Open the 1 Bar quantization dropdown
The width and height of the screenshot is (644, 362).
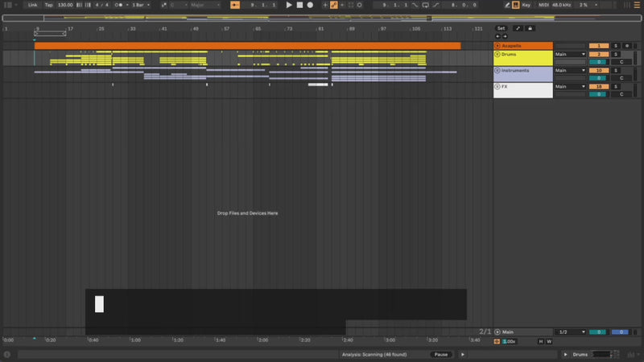tap(141, 5)
